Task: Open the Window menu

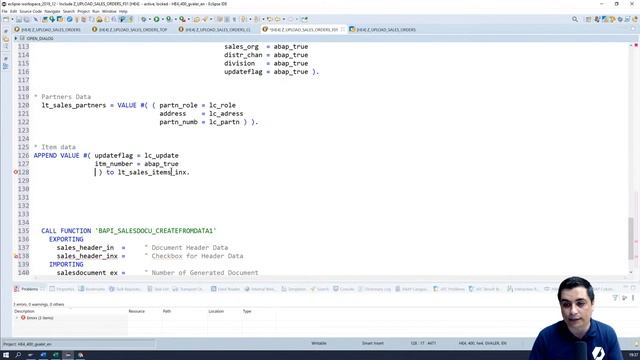Action: [x=109, y=11]
